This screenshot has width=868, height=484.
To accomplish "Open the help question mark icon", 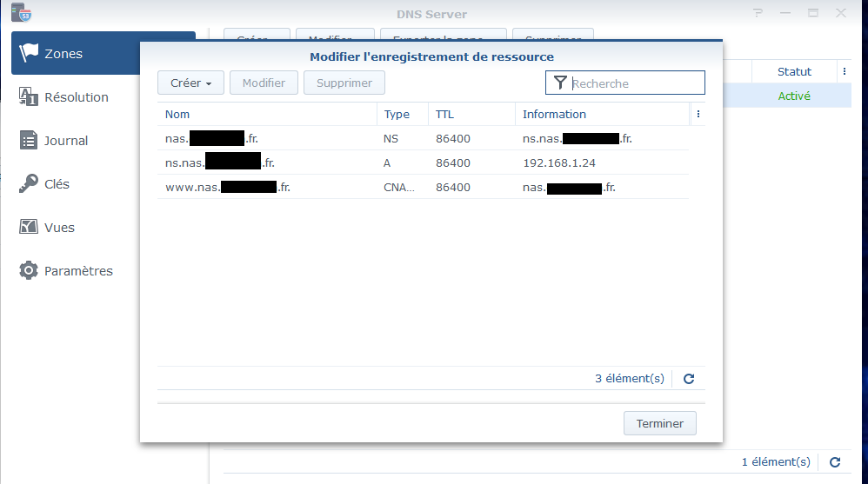I will tap(758, 13).
